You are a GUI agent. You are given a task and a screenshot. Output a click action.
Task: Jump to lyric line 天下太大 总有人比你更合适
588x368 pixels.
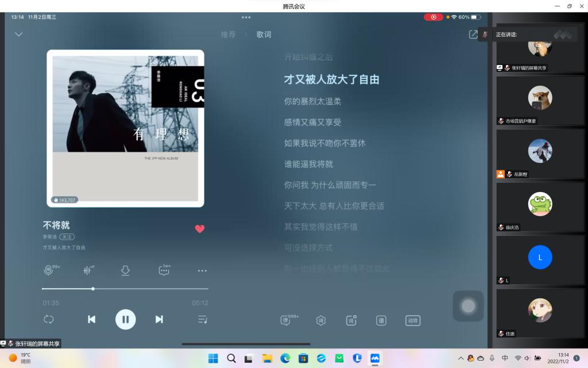[x=334, y=206]
